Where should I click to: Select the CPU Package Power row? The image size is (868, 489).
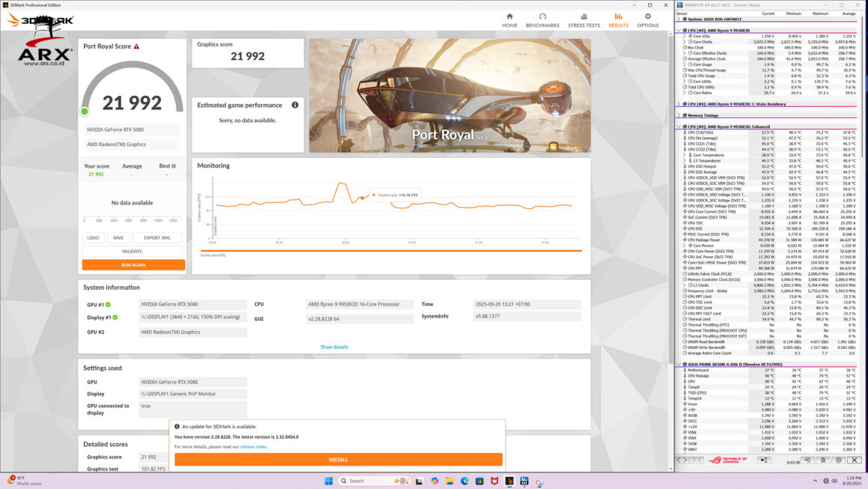coord(769,240)
